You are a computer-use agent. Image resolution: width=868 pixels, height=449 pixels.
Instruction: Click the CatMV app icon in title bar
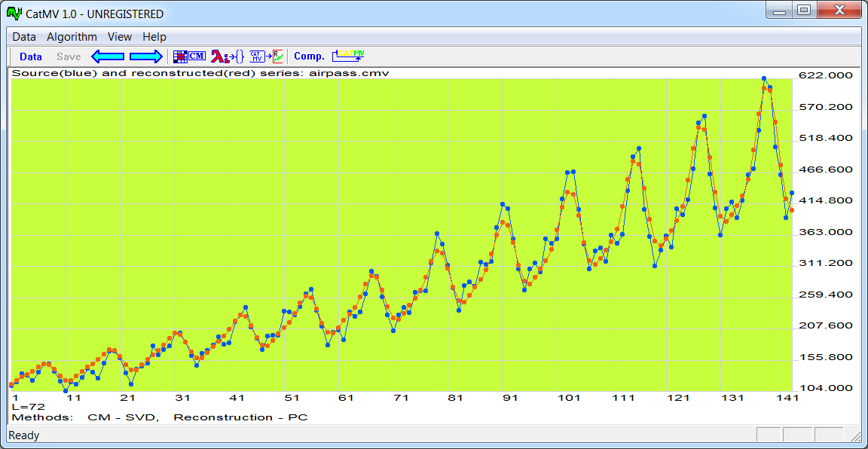(13, 14)
